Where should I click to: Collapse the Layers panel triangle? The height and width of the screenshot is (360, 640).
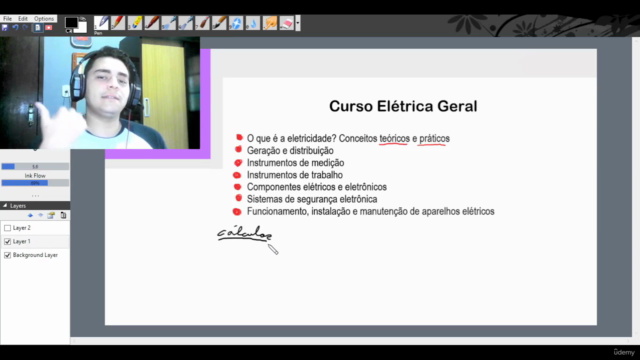(5, 206)
